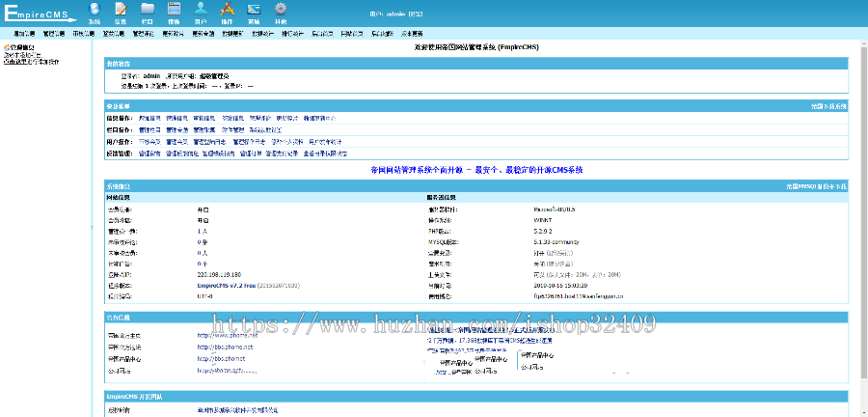Open 版本更新 in the top shortcut bar
The image size is (868, 417).
tap(412, 32)
